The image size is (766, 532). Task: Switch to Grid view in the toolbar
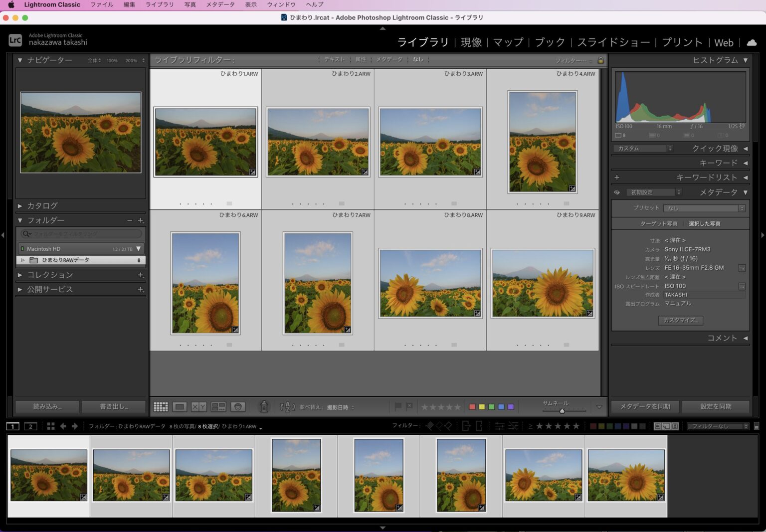tap(161, 407)
